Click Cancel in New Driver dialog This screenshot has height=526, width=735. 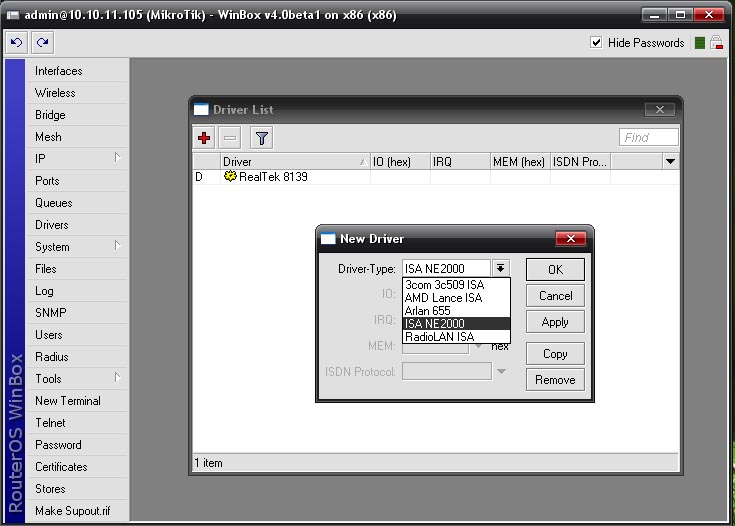pyautogui.click(x=555, y=296)
